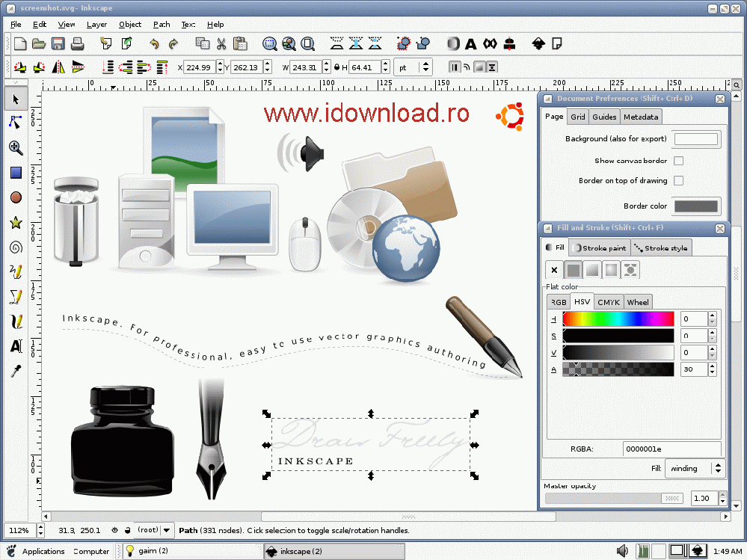The width and height of the screenshot is (747, 560).
Task: Open the Layer menu
Action: coord(96,24)
